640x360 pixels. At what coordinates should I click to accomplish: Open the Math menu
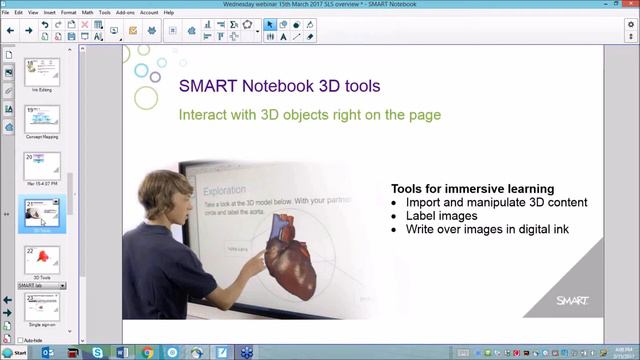87,13
